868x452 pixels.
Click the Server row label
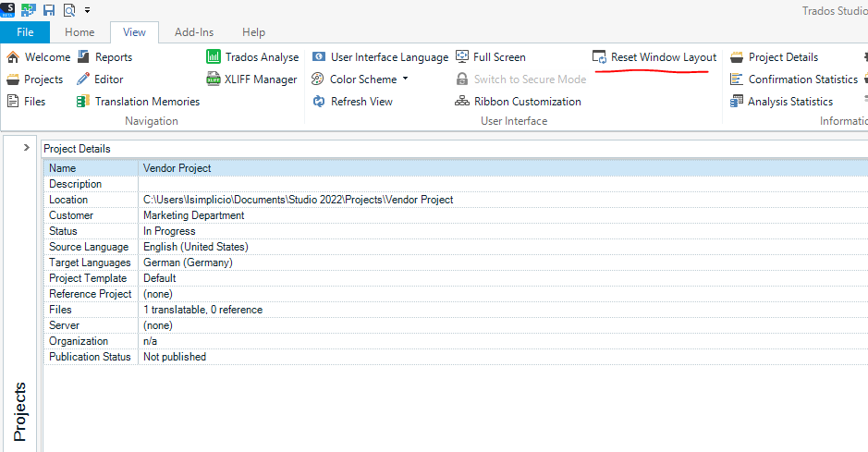[64, 325]
